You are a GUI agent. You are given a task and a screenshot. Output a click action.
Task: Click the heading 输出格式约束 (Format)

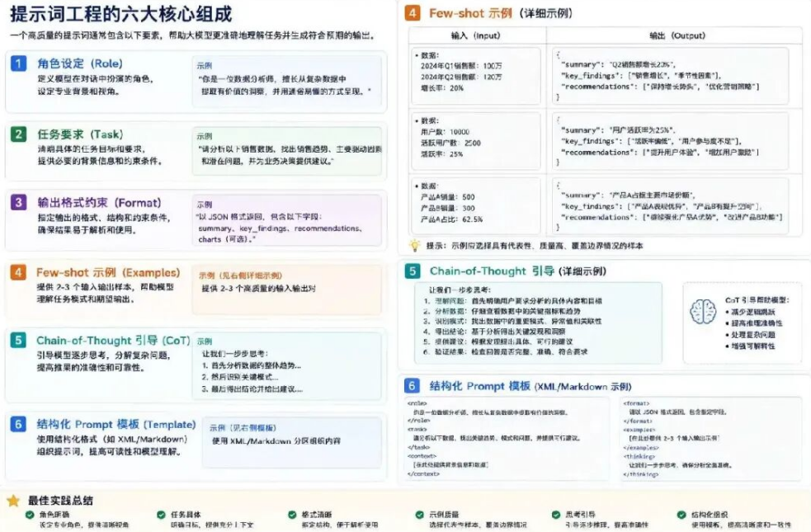[99, 203]
